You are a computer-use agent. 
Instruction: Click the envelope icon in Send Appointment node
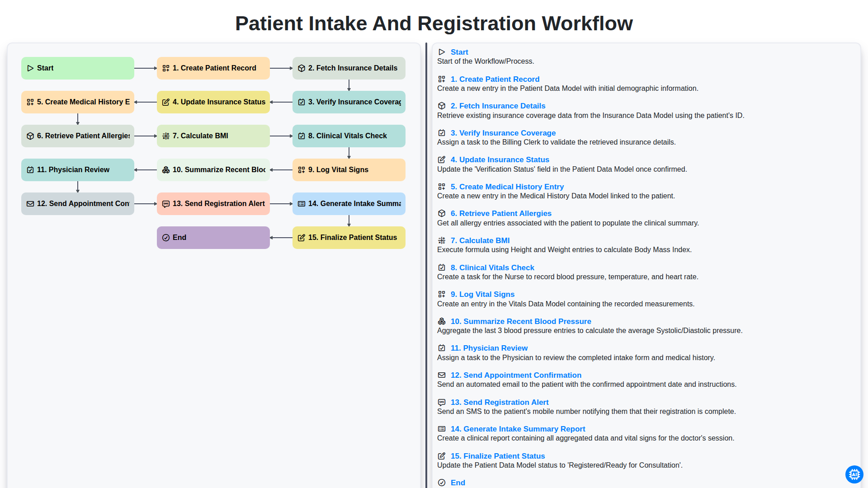point(30,204)
